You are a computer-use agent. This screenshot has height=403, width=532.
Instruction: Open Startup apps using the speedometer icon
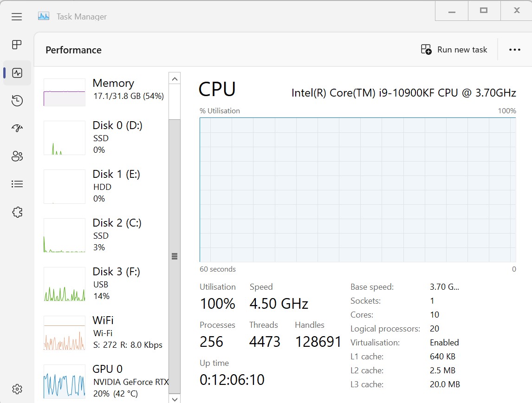[17, 128]
